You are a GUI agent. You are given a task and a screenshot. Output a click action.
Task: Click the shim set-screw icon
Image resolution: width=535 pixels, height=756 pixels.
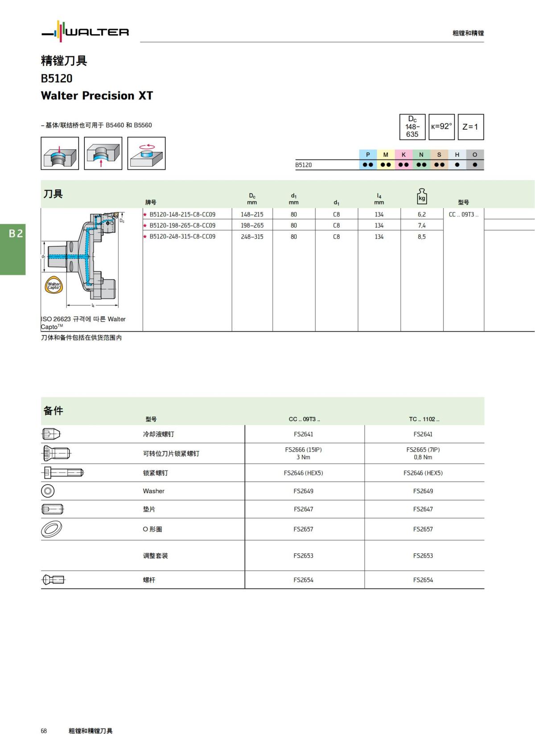(53, 509)
